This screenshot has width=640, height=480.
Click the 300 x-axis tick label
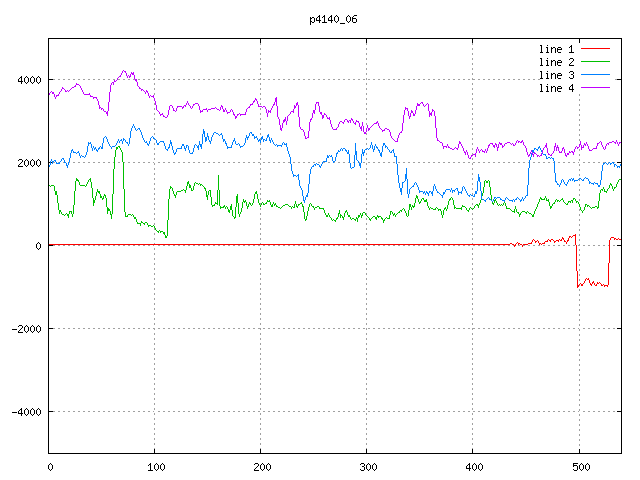(x=367, y=466)
